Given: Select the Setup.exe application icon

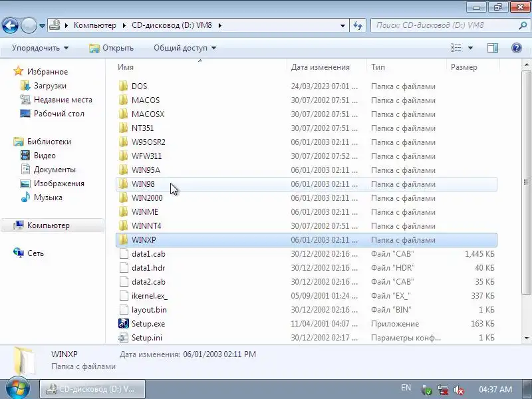Looking at the screenshot, I should [x=124, y=323].
